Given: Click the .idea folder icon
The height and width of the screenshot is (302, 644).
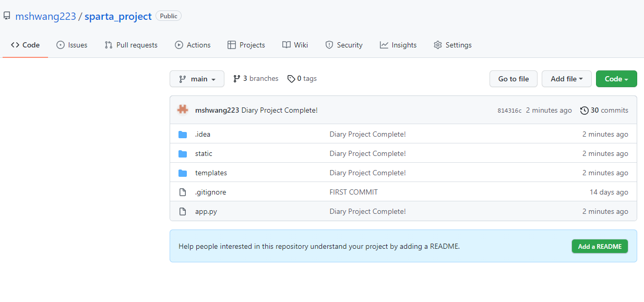Looking at the screenshot, I should coord(183,135).
